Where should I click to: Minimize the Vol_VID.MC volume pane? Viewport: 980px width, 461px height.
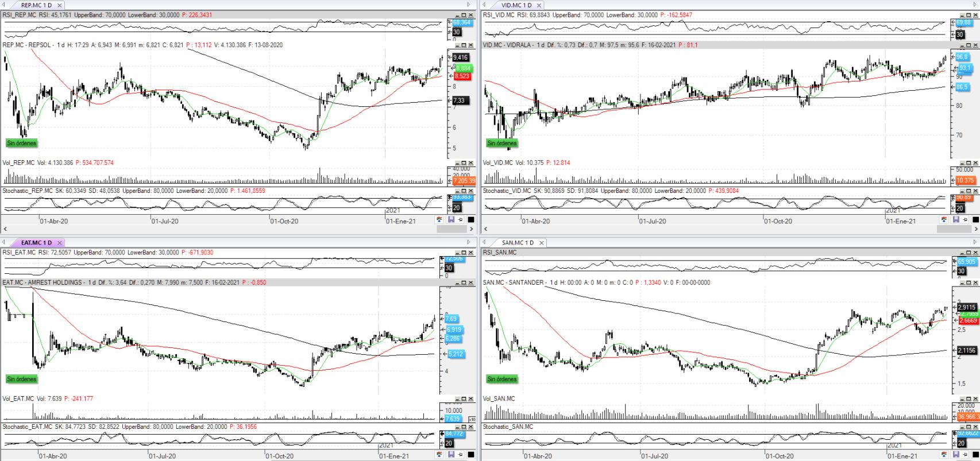pos(959,163)
